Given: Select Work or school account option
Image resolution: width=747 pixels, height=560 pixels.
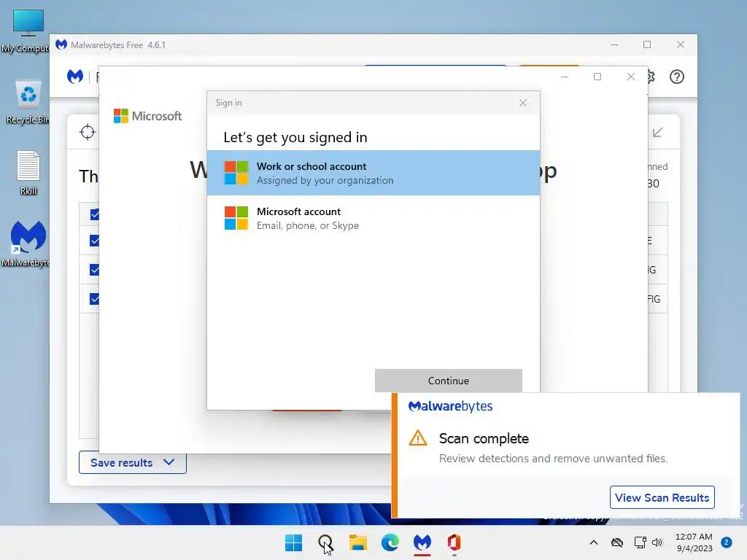Looking at the screenshot, I should point(373,173).
